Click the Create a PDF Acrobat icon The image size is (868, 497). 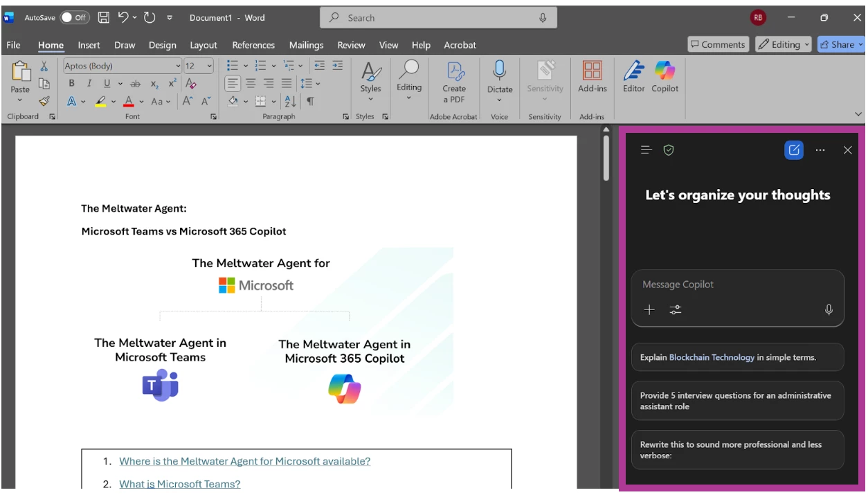(454, 82)
